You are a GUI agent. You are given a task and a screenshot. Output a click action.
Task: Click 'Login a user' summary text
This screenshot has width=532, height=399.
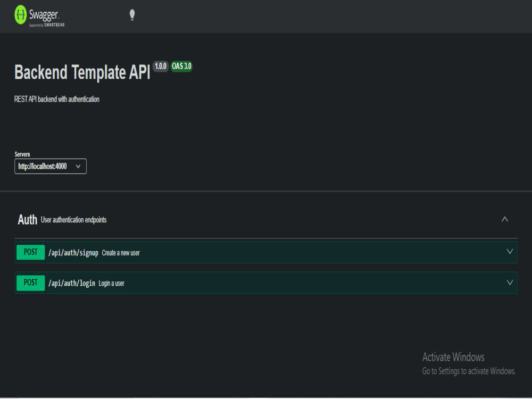tap(111, 284)
